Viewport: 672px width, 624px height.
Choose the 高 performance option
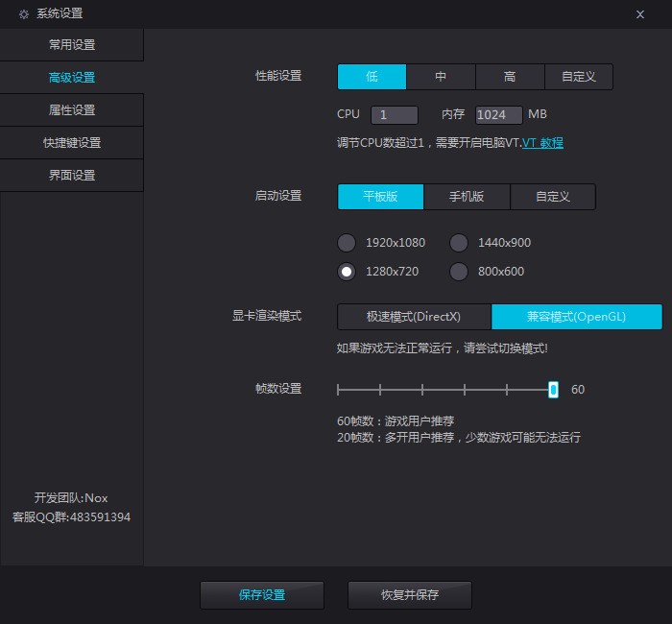pos(510,77)
